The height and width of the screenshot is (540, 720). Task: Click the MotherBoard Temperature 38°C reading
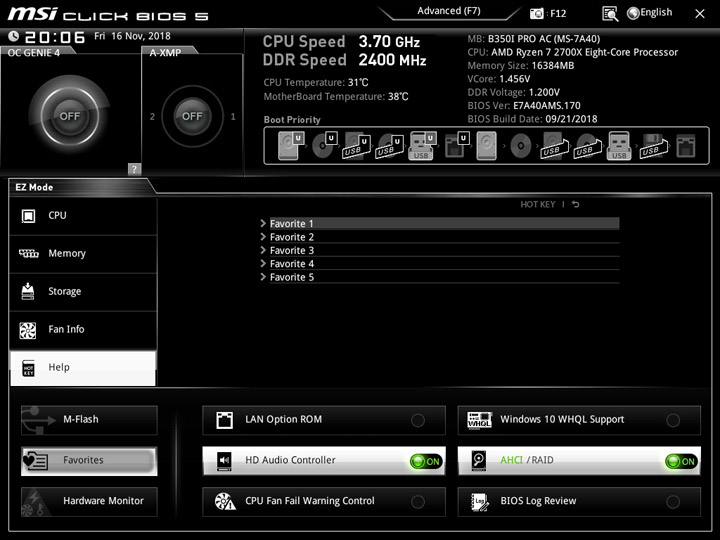[336, 96]
